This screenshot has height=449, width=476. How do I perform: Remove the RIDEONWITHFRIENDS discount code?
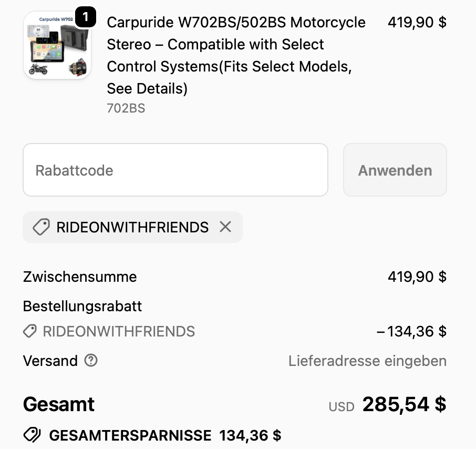tap(225, 227)
